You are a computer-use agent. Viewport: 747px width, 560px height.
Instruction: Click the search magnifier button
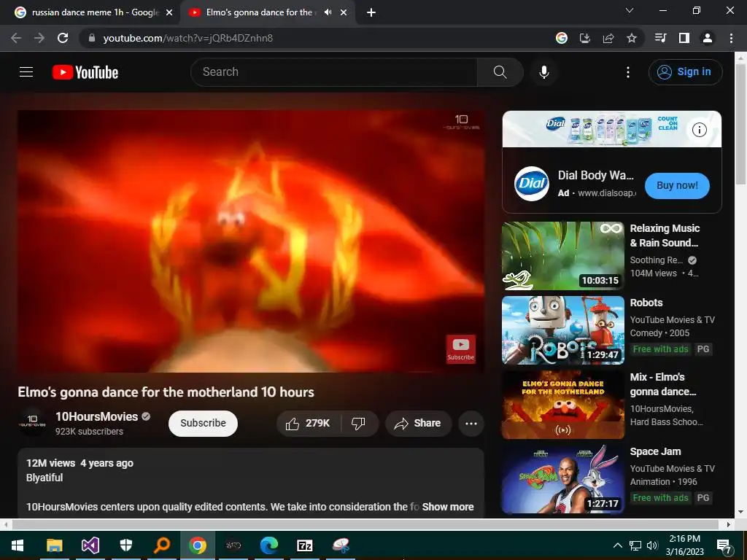pyautogui.click(x=500, y=72)
